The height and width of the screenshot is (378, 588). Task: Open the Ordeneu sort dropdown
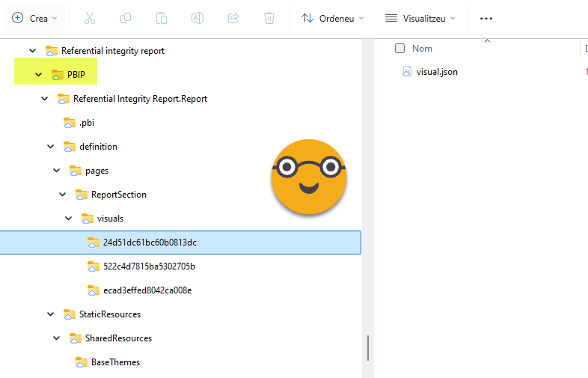[332, 18]
